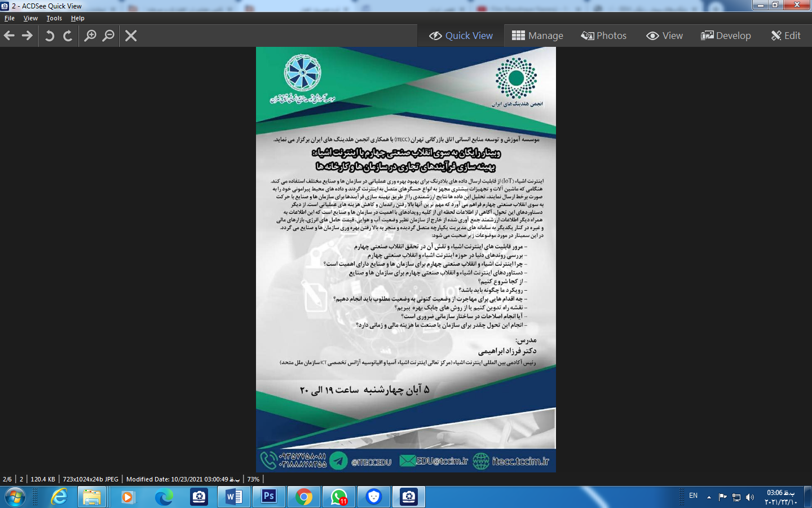Rotate image counterclockwise
812x508 pixels.
pyautogui.click(x=50, y=36)
